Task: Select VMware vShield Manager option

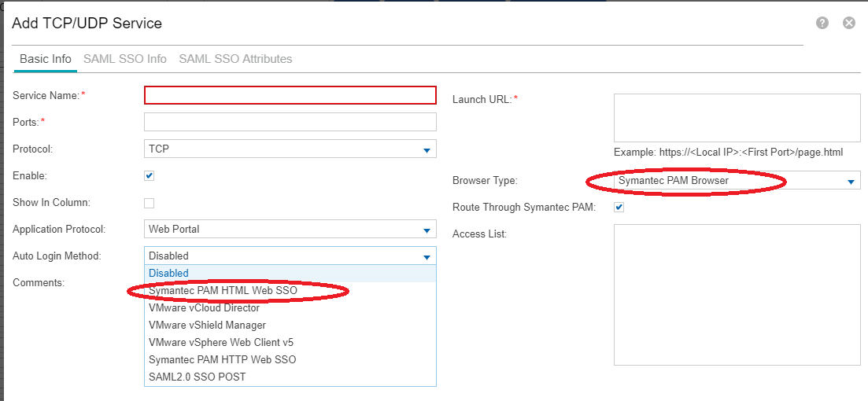Action: pyautogui.click(x=207, y=325)
